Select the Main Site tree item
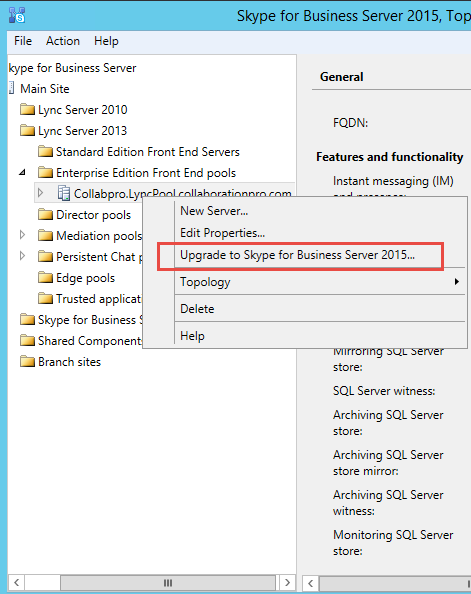Screen dimensions: 471x594 pyautogui.click(x=45, y=89)
